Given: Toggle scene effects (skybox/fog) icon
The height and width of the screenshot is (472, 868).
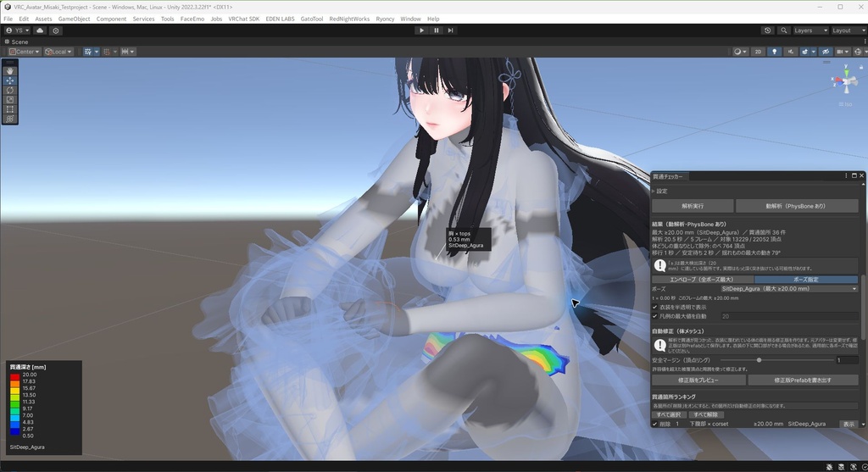Looking at the screenshot, I should click(804, 52).
